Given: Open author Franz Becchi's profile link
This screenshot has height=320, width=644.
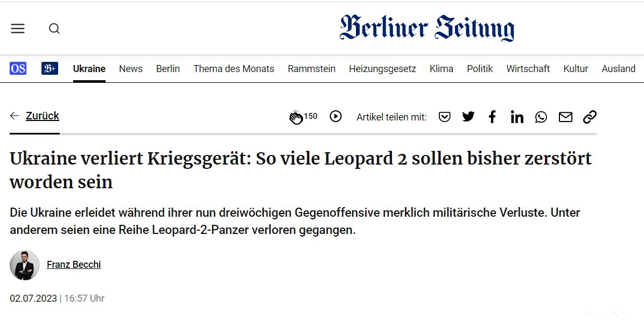Looking at the screenshot, I should pos(74,265).
